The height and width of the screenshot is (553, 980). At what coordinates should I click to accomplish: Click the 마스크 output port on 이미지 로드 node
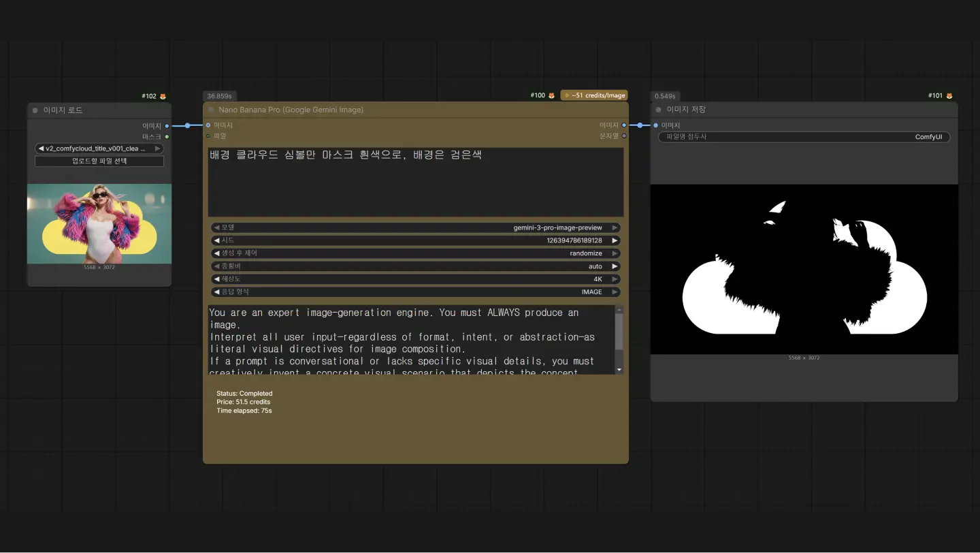coord(167,136)
